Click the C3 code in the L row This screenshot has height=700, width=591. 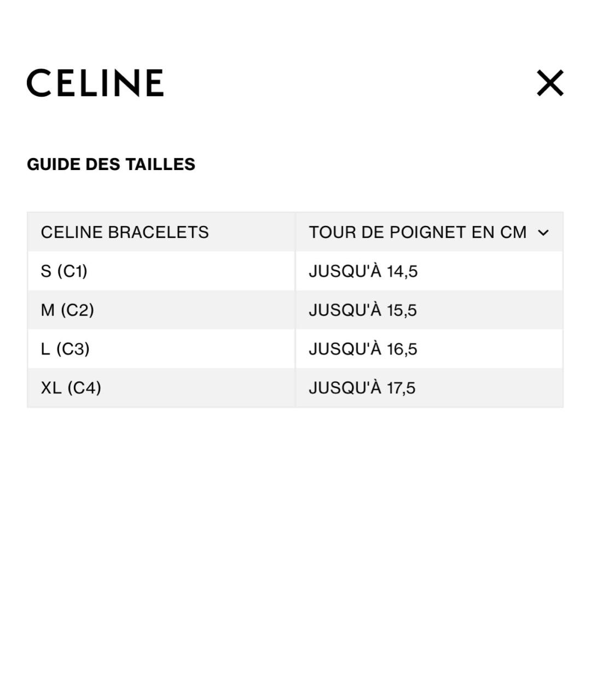click(x=73, y=349)
